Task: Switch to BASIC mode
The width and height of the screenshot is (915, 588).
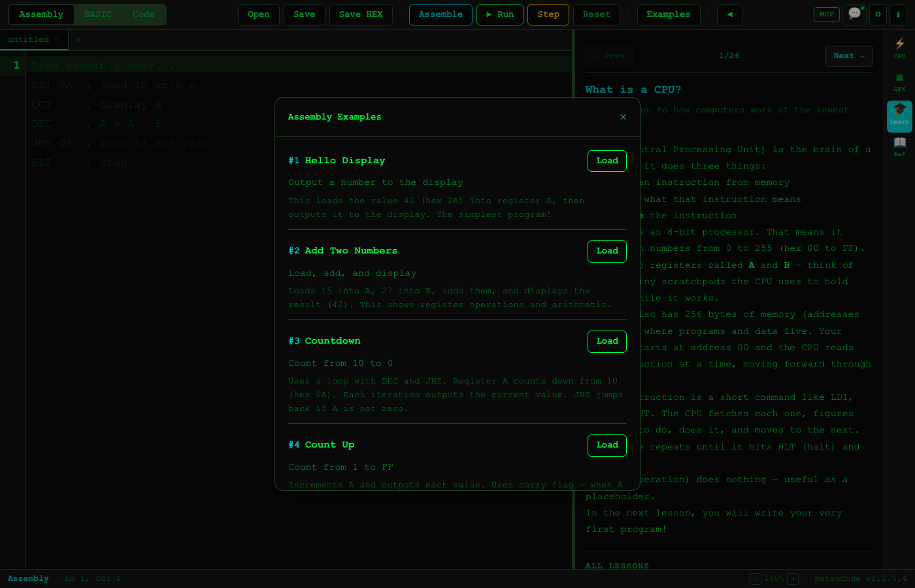Action: pos(98,14)
